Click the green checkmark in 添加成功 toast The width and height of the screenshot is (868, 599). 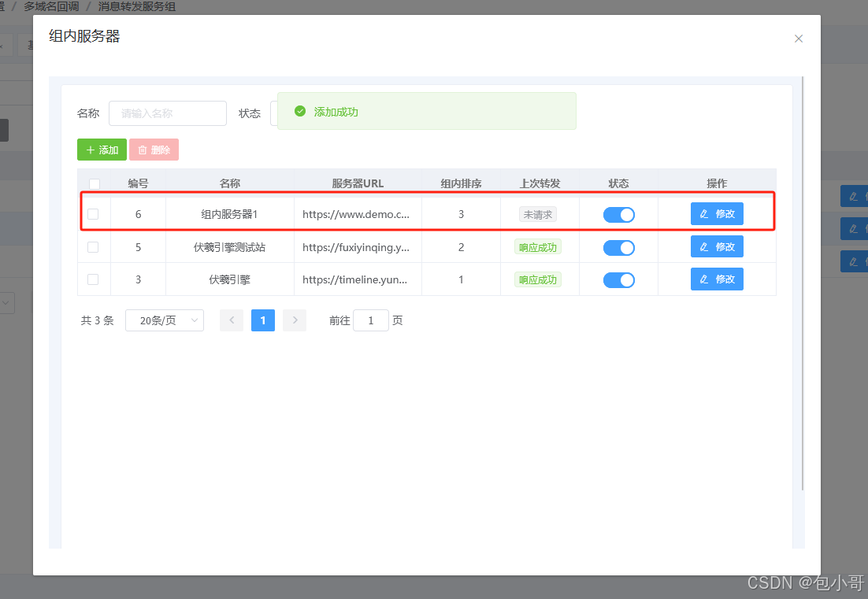pyautogui.click(x=299, y=111)
